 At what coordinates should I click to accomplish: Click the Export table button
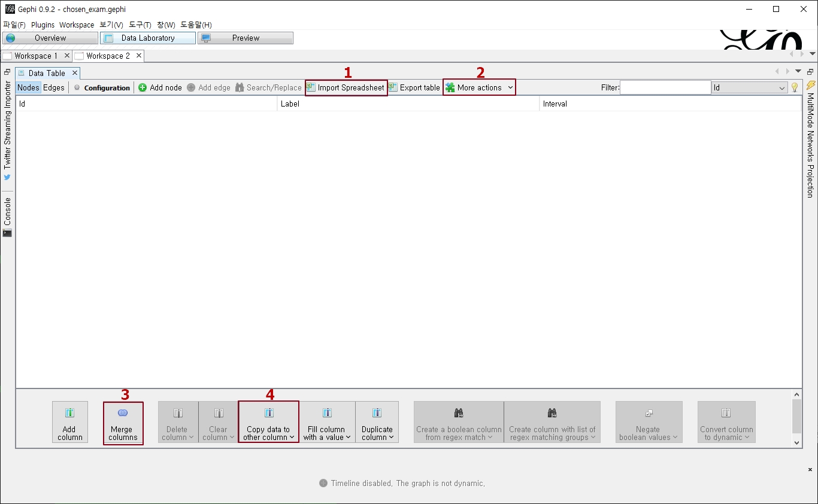414,87
